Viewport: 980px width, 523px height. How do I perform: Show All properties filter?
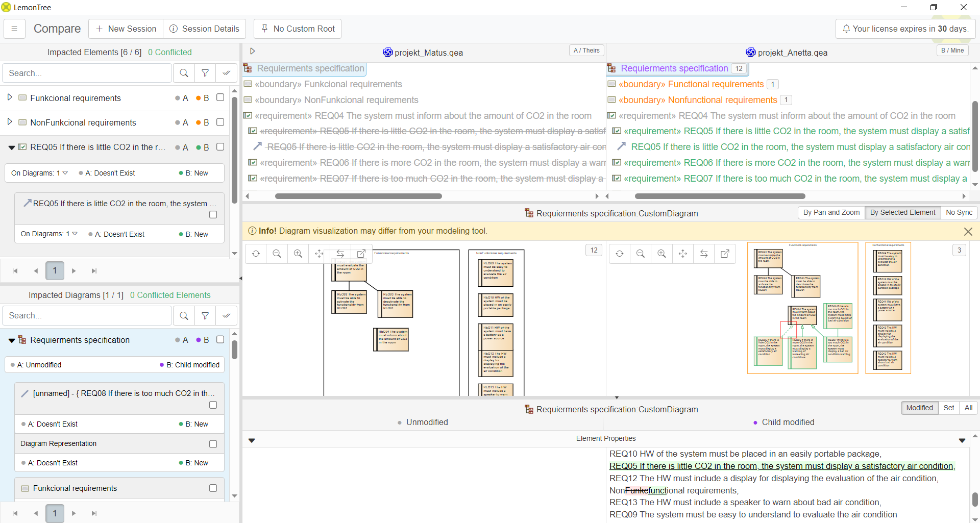[968, 408]
